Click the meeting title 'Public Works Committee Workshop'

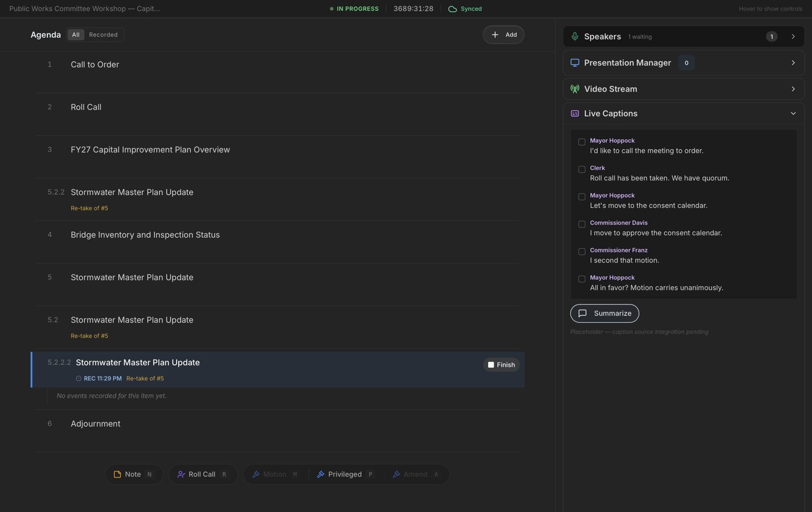click(84, 9)
